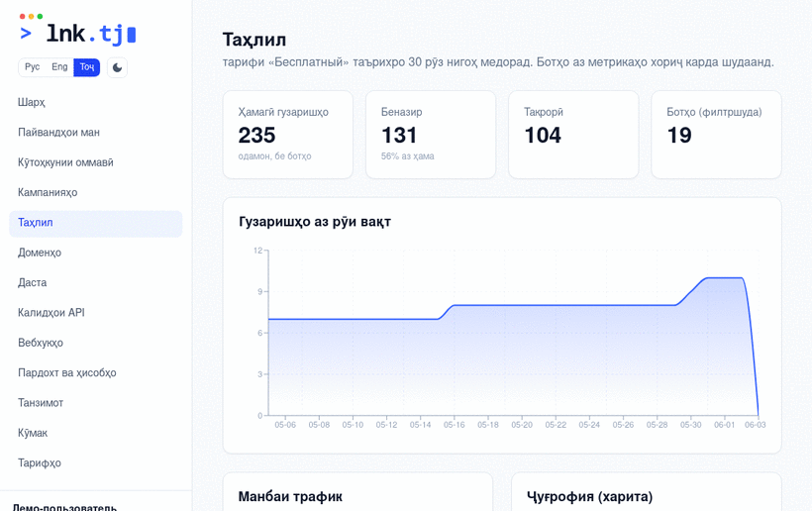
Task: Open Танзимот settings page
Action: (x=96, y=403)
